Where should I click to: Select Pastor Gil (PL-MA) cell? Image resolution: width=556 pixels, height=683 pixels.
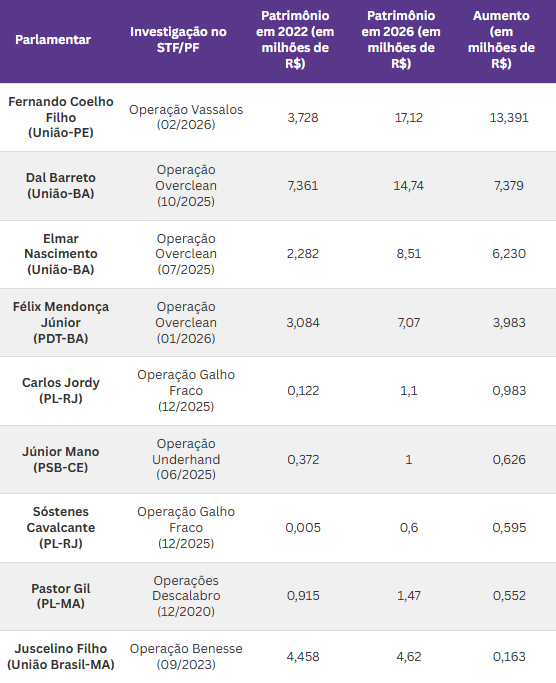click(x=61, y=596)
